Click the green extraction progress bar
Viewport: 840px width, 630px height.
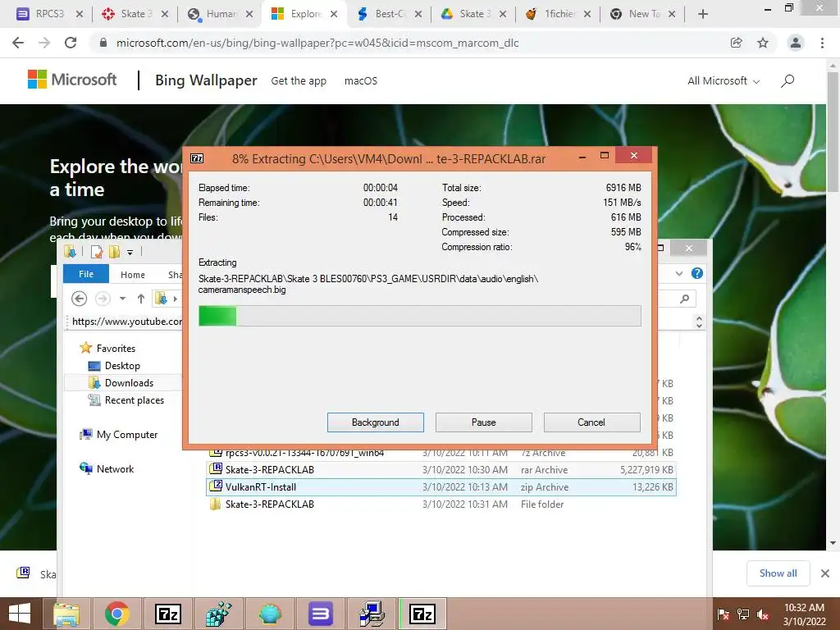click(x=419, y=316)
